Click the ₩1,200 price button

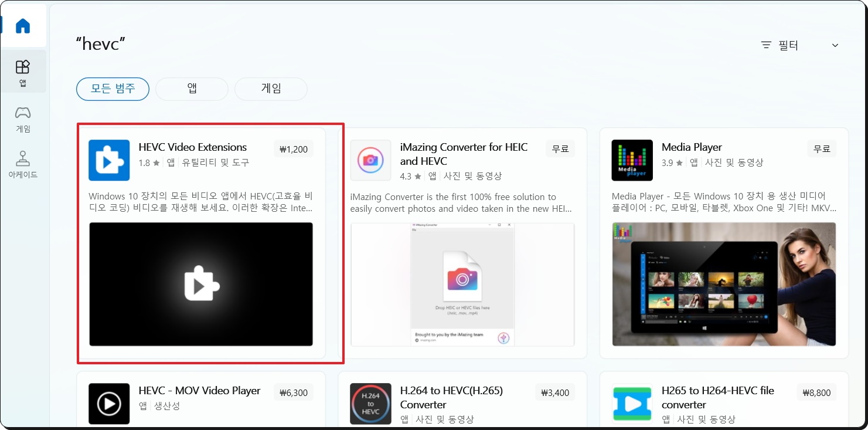294,149
